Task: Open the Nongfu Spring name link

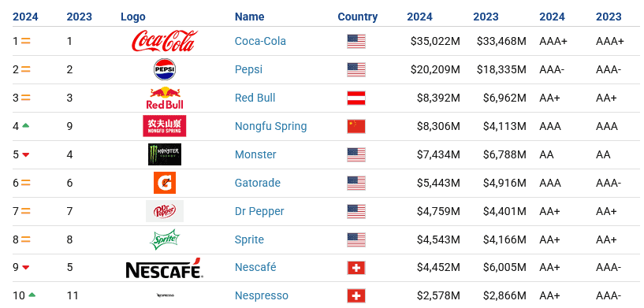Action: pyautogui.click(x=270, y=126)
